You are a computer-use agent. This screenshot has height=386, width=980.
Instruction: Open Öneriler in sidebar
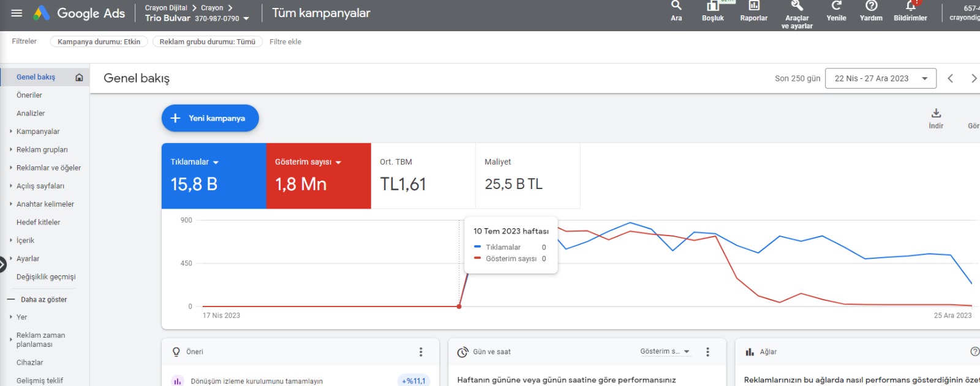(x=29, y=95)
